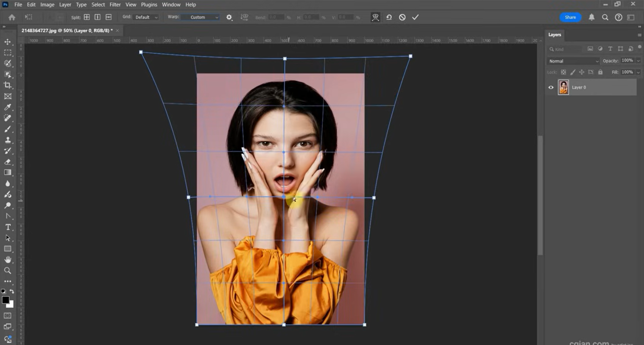Viewport: 644px width, 345px height.
Task: Expand the Normal blend mode dropdown
Action: tap(573, 61)
